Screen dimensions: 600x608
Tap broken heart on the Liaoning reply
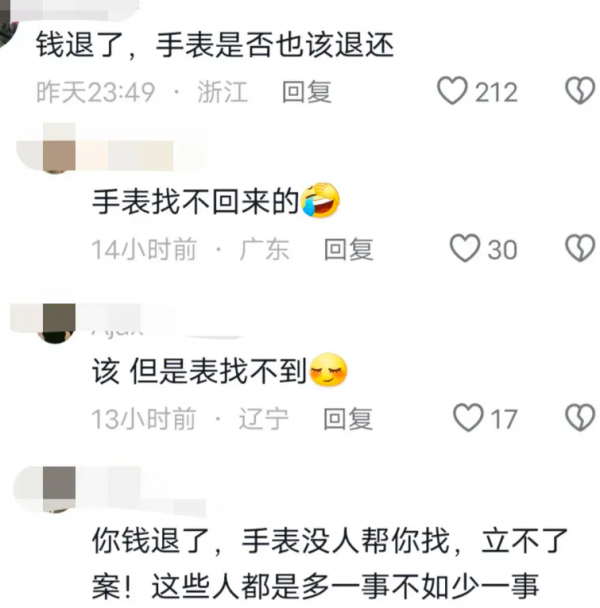pyautogui.click(x=580, y=418)
